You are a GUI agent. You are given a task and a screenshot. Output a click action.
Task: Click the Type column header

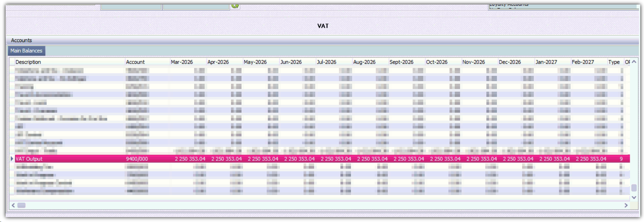click(x=614, y=62)
